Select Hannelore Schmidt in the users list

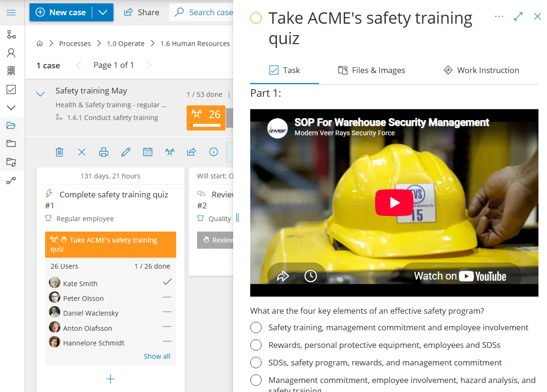(111, 343)
